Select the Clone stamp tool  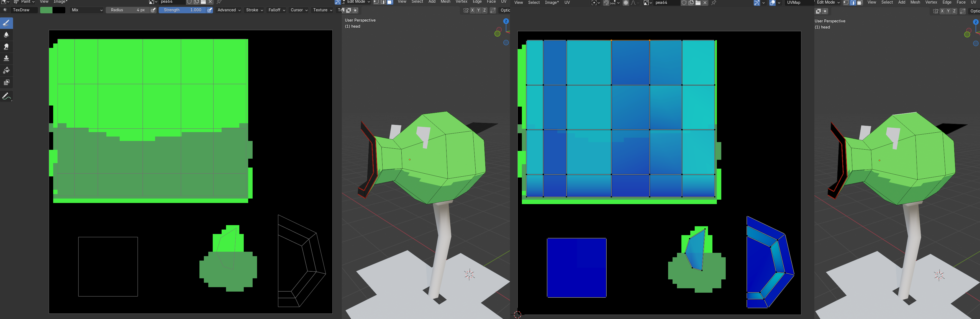tap(6, 58)
